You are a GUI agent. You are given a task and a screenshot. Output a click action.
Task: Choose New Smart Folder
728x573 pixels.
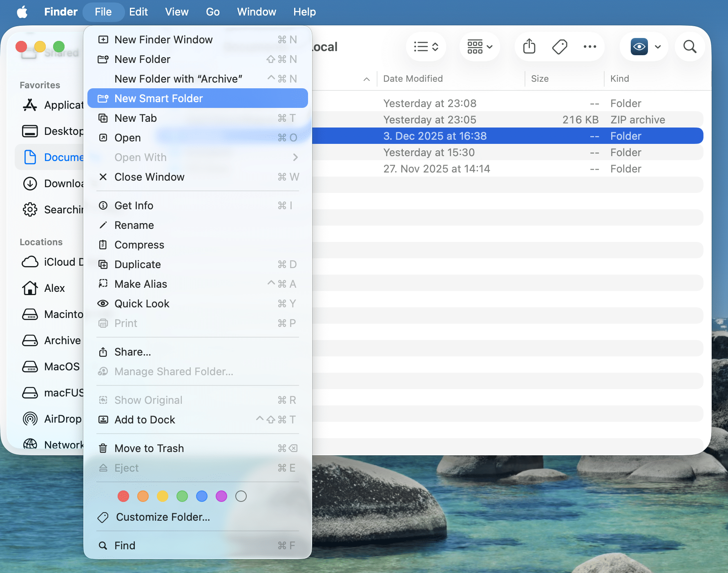point(198,98)
